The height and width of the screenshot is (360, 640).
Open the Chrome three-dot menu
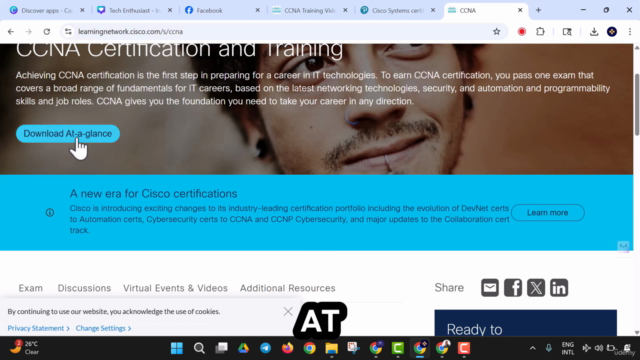click(x=630, y=31)
